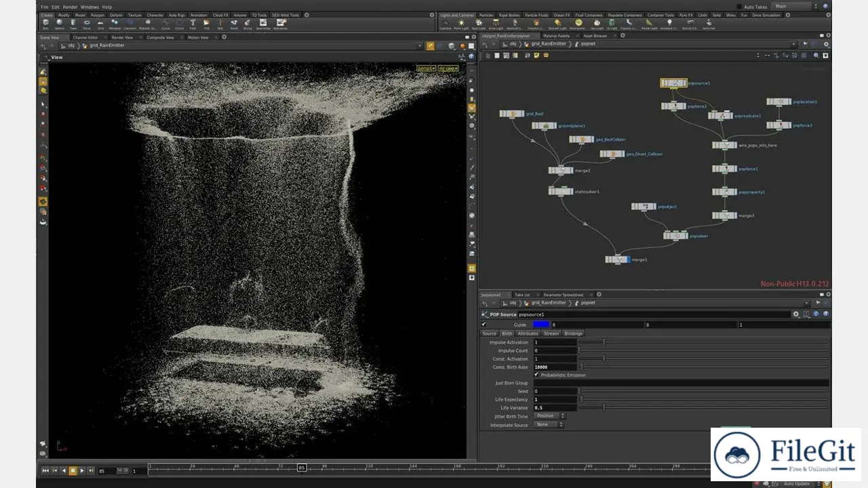The height and width of the screenshot is (488, 868).
Task: Click frame 85 marker on timeline
Action: (x=302, y=468)
